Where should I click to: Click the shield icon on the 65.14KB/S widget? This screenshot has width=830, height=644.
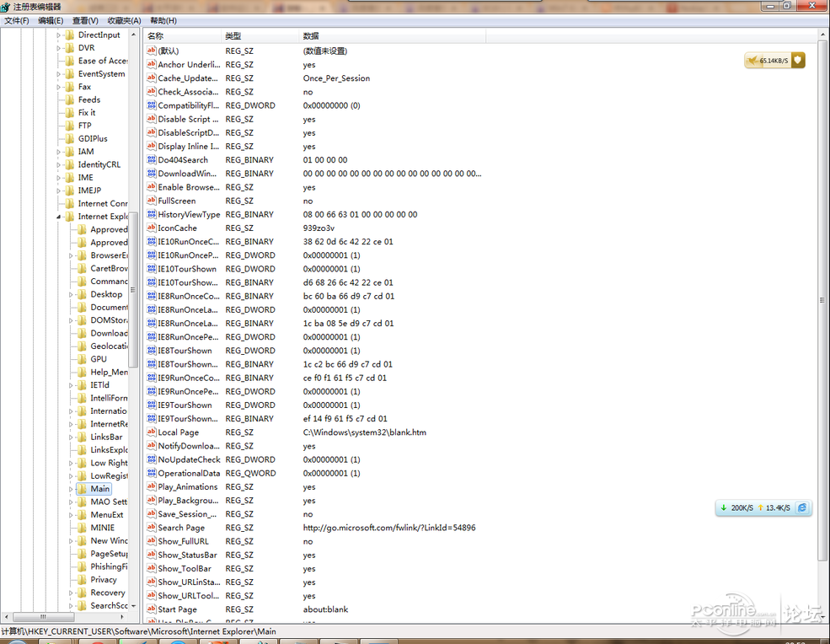(x=797, y=61)
